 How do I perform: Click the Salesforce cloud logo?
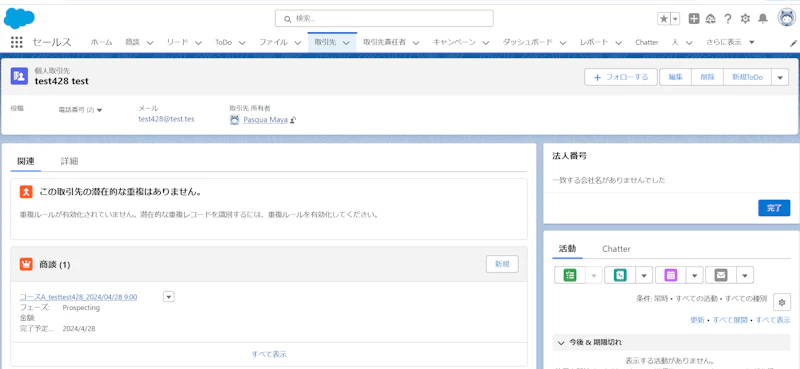[x=19, y=18]
